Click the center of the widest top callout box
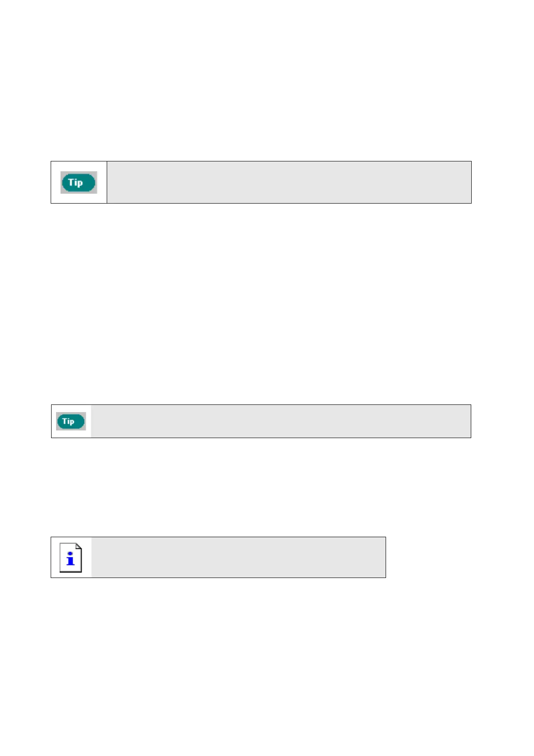 coord(261,182)
